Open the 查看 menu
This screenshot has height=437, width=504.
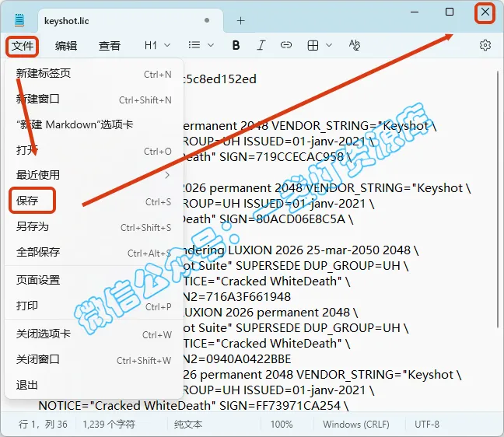tap(110, 46)
